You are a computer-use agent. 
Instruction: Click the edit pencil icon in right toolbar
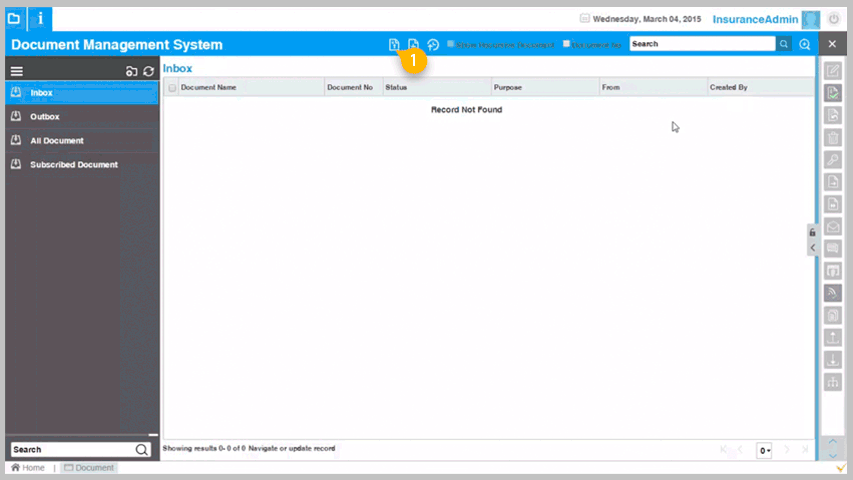(833, 71)
